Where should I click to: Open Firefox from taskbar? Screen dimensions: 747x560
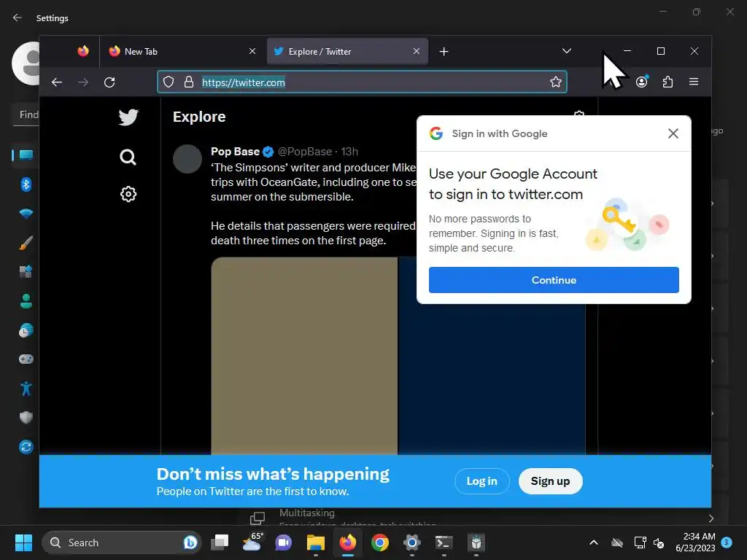[348, 542]
